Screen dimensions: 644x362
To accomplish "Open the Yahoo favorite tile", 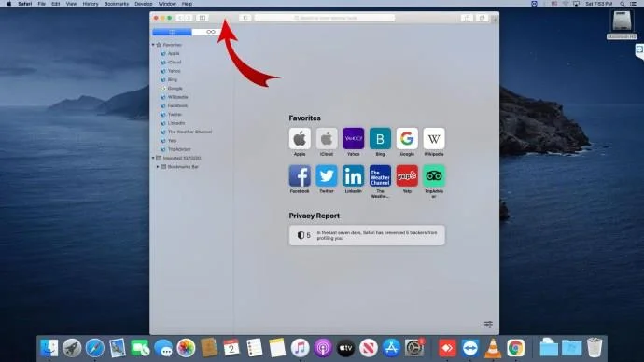I will tap(353, 138).
